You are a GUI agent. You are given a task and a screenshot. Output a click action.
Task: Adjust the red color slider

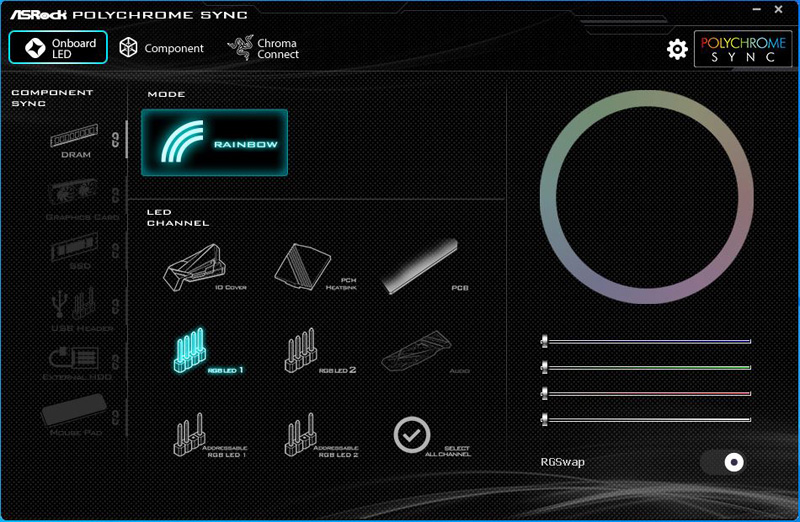[x=646, y=393]
